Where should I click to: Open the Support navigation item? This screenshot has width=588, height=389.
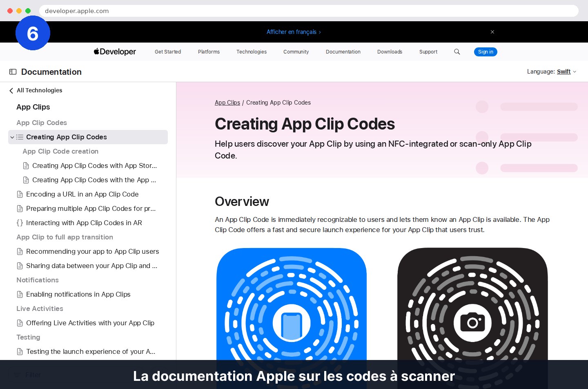428,52
